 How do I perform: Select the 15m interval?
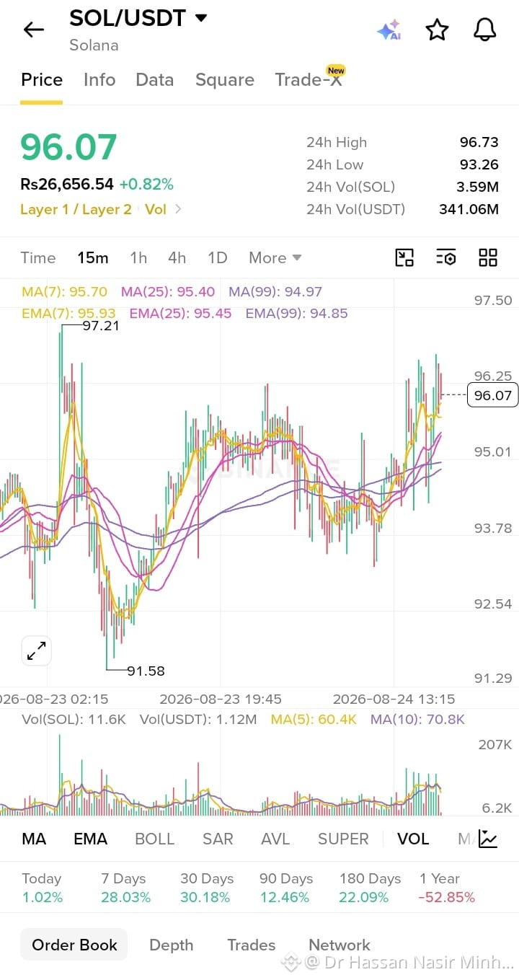[93, 257]
